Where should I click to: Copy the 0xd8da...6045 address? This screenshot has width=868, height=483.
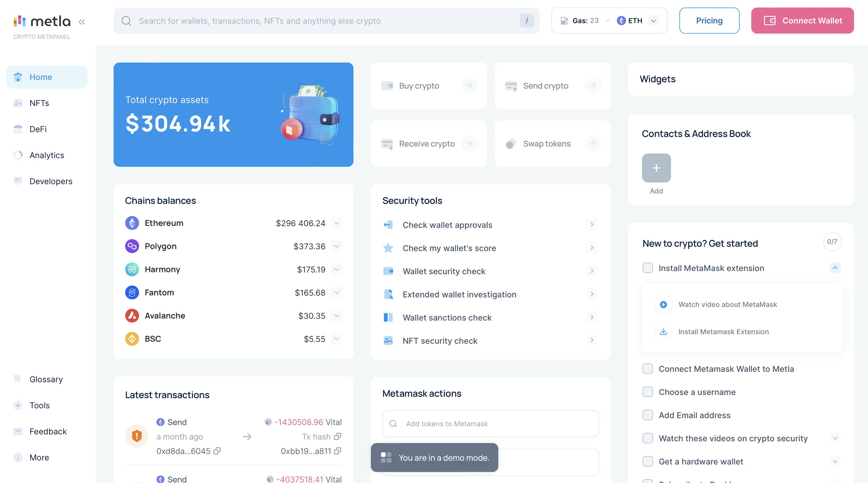[217, 451]
